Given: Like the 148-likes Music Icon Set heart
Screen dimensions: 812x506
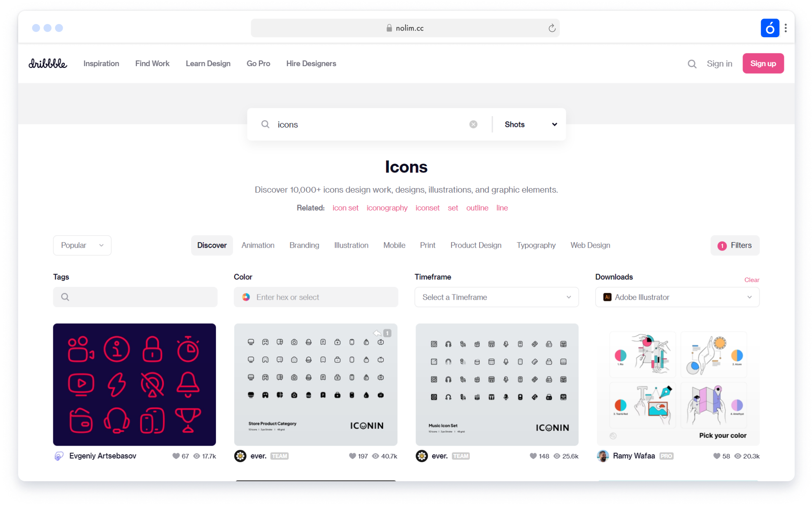Looking at the screenshot, I should click(x=533, y=456).
